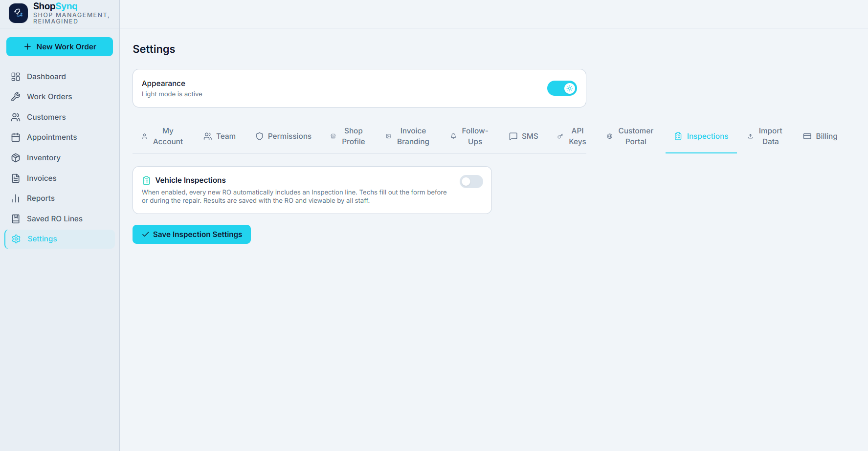The height and width of the screenshot is (451, 868).
Task: Click the Inventory box icon
Action: pos(16,158)
